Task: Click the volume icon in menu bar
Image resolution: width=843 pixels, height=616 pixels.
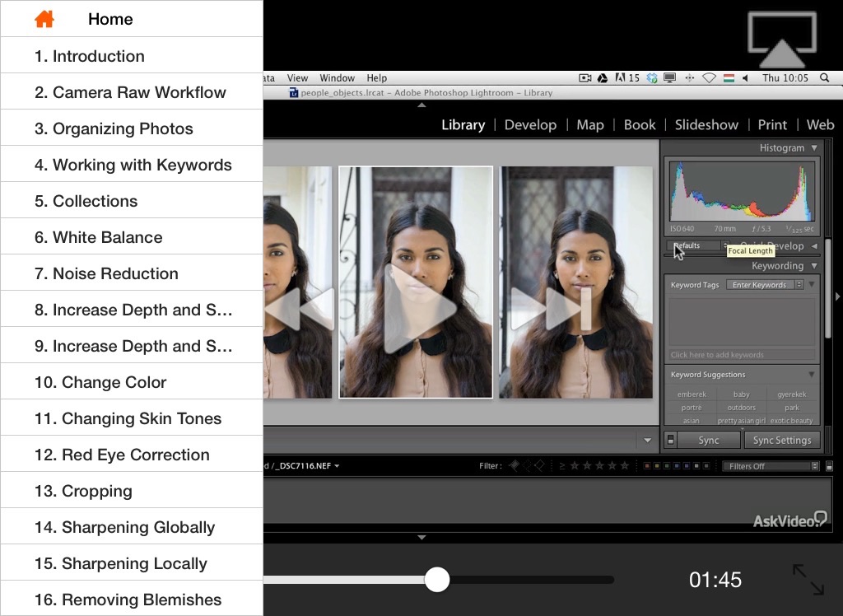Action: [745, 78]
